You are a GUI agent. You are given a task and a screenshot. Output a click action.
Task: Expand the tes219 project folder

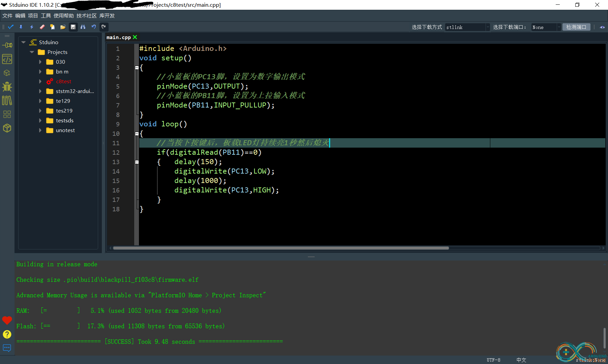coord(40,111)
